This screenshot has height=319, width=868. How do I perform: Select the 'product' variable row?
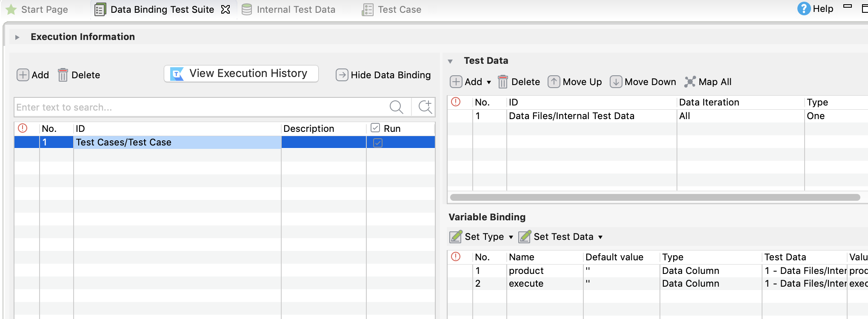658,271
